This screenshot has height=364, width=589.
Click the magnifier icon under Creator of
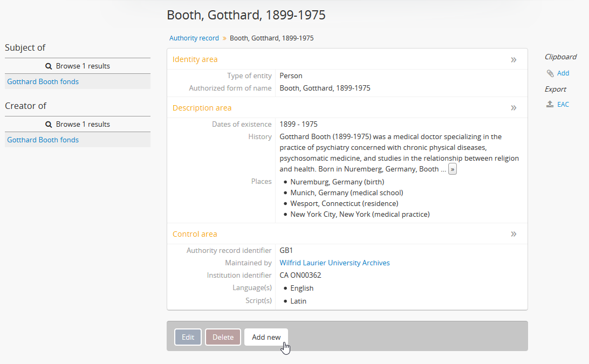click(x=49, y=125)
